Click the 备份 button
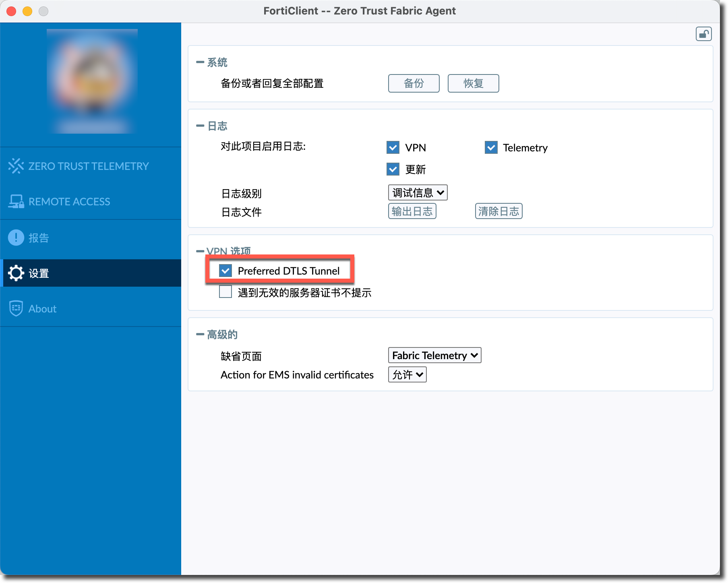 click(414, 83)
